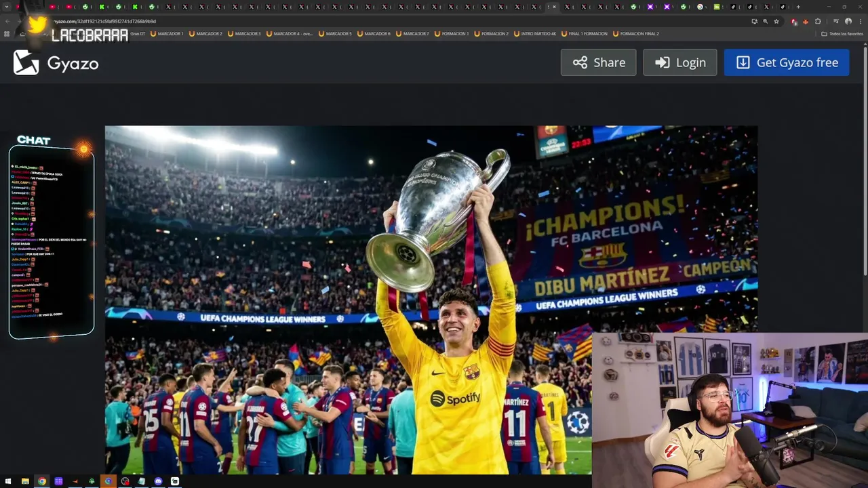Open the MARCADOR 3 bookmark

point(244,33)
